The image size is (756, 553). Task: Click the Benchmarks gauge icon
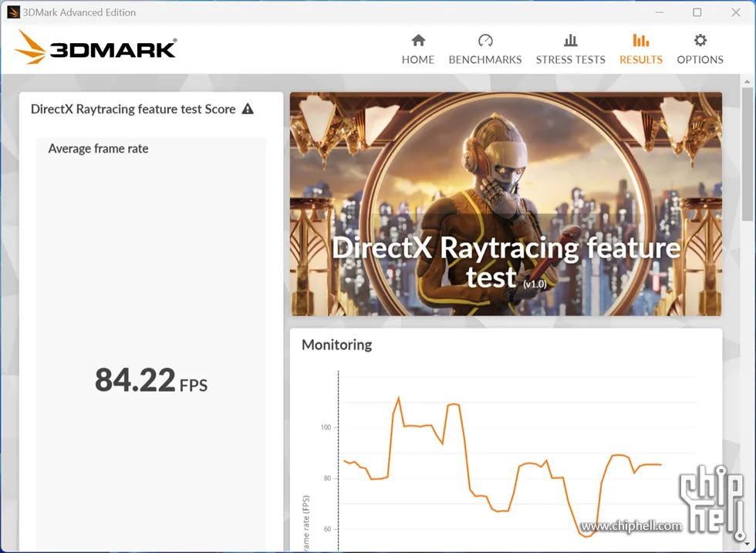[485, 41]
